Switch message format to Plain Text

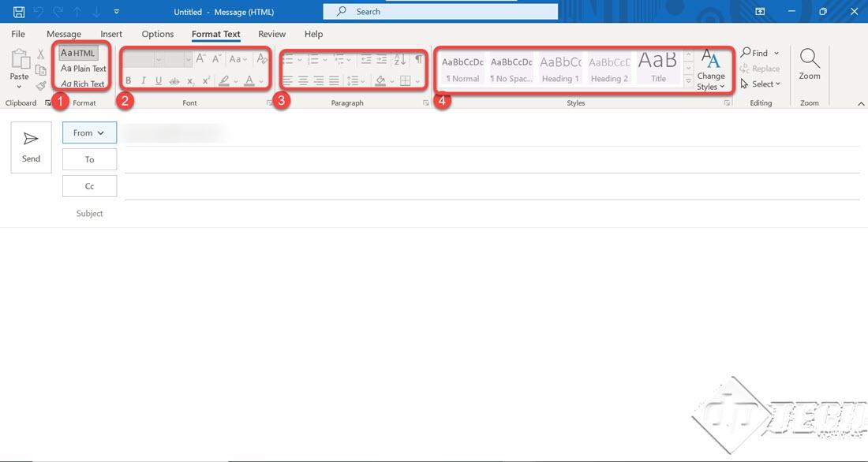click(x=84, y=69)
